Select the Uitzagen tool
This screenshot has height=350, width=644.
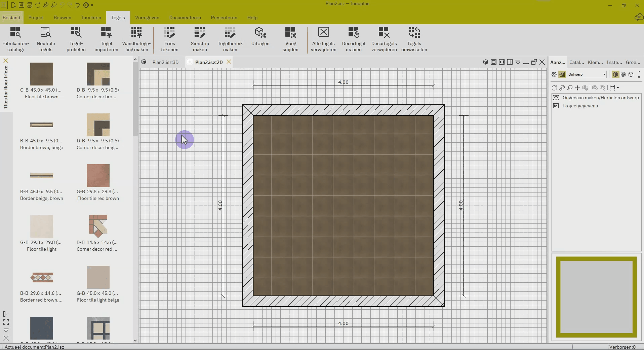(x=260, y=37)
